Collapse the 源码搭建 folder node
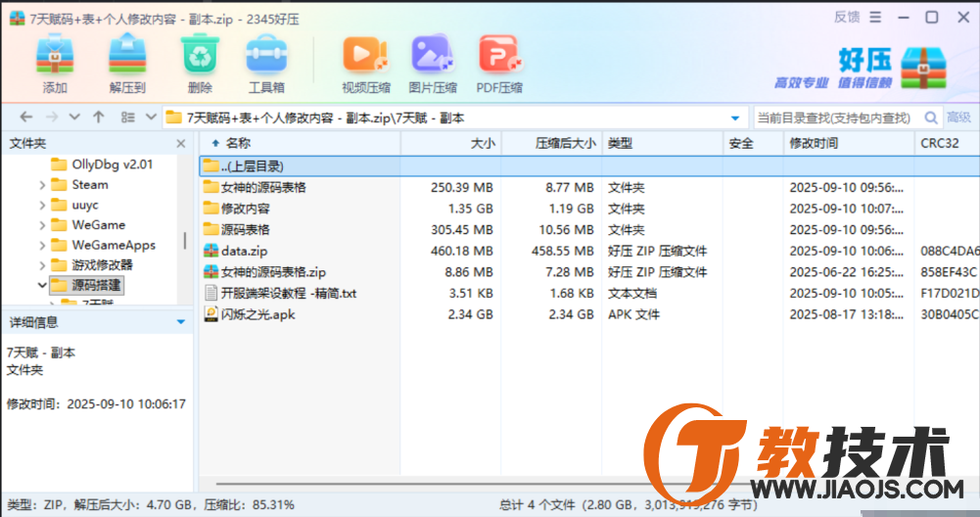The height and width of the screenshot is (517, 980). pos(42,285)
